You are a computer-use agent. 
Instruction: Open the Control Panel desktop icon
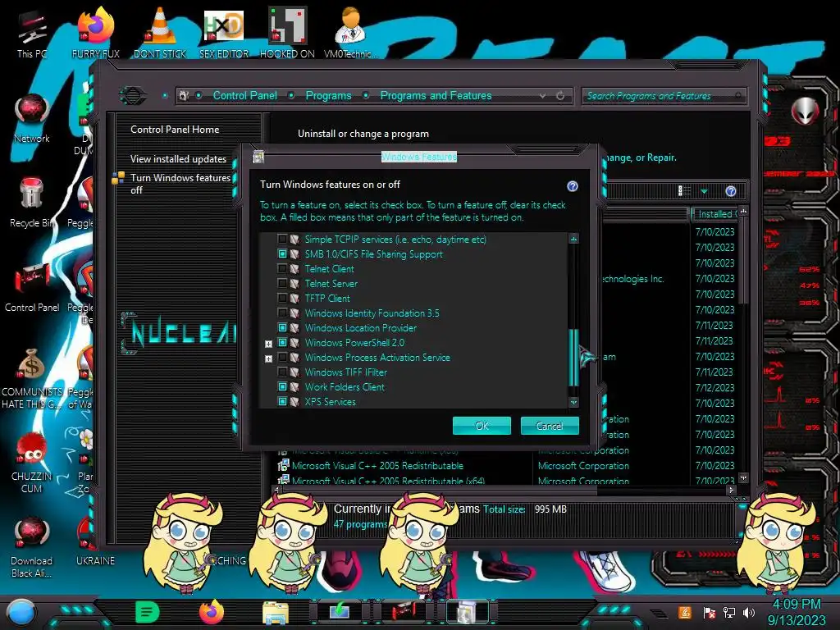click(x=32, y=287)
